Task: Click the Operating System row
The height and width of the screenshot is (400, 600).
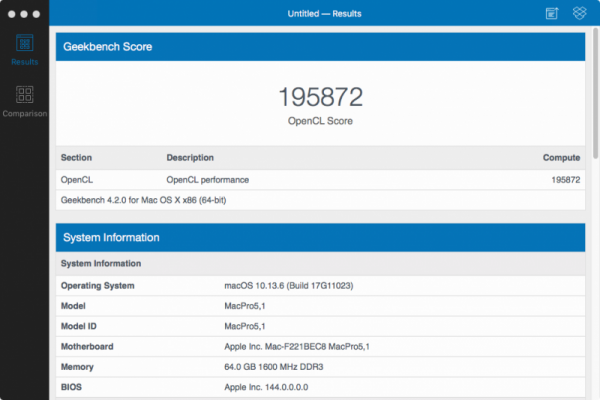Action: pos(320,286)
